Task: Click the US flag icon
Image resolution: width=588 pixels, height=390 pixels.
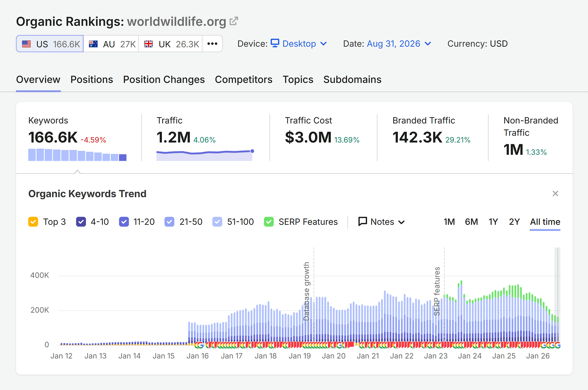Action: [26, 44]
